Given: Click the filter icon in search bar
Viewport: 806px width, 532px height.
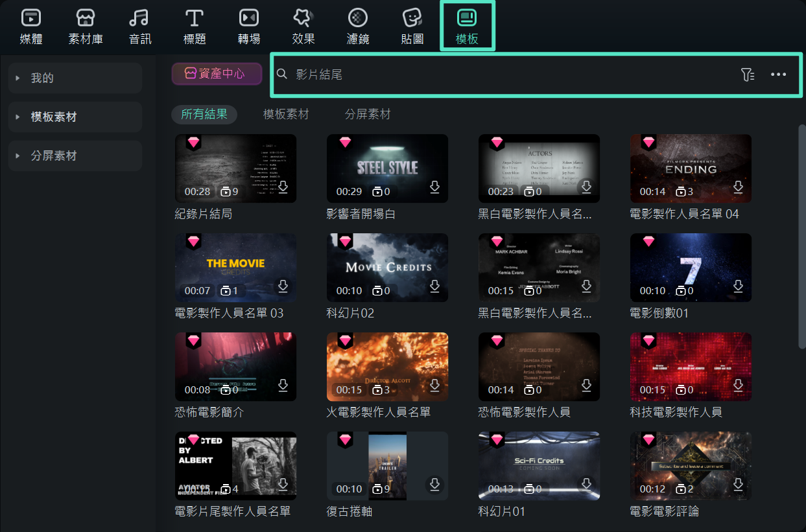Looking at the screenshot, I should pyautogui.click(x=748, y=75).
